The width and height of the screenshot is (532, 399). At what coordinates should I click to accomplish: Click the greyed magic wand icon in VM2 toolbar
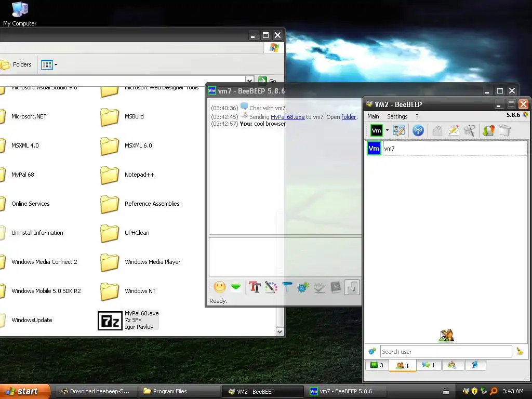pos(470,130)
